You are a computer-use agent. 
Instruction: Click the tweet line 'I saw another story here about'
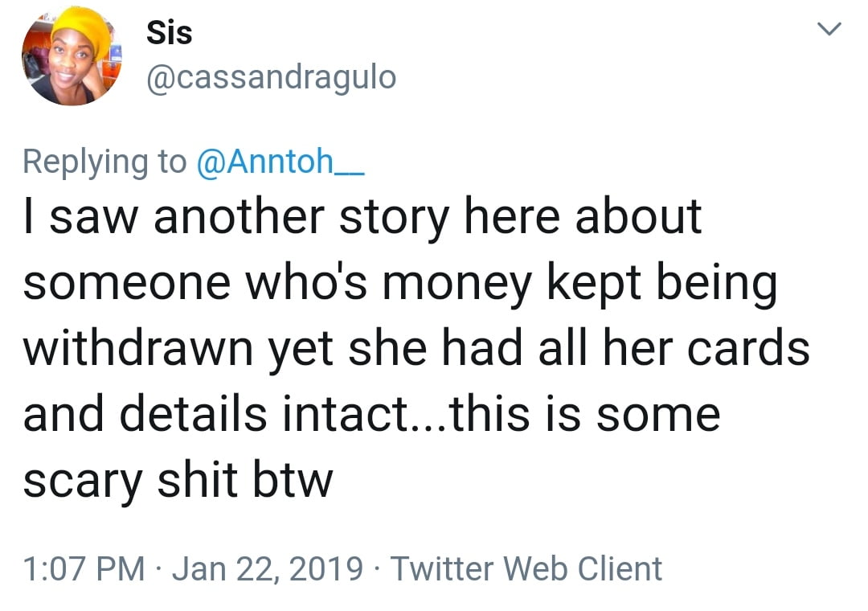[362, 218]
